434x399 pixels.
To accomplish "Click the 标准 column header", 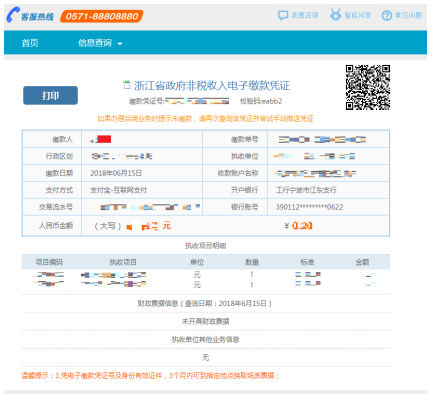I will pyautogui.click(x=307, y=262).
